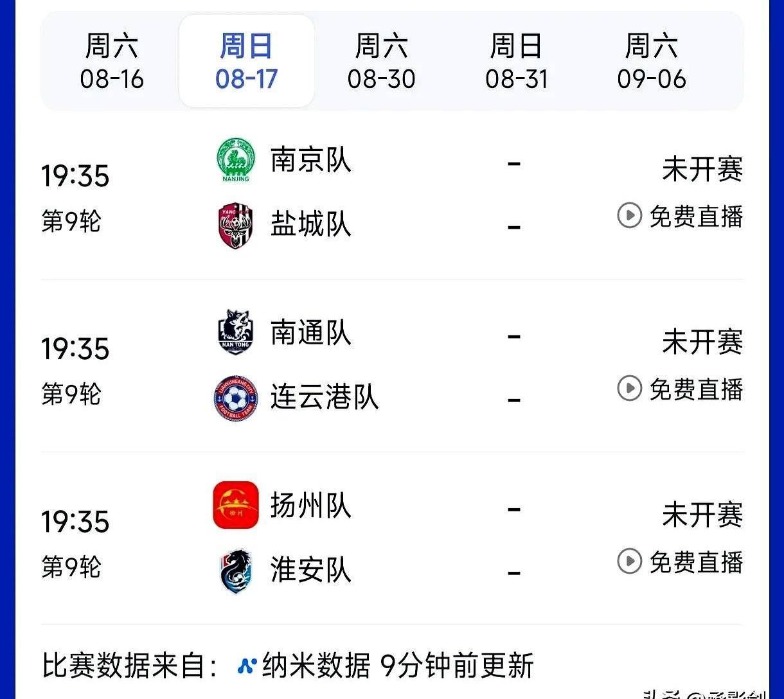Open the 南京队 team name link
This screenshot has height=699, width=784.
pyautogui.click(x=311, y=160)
